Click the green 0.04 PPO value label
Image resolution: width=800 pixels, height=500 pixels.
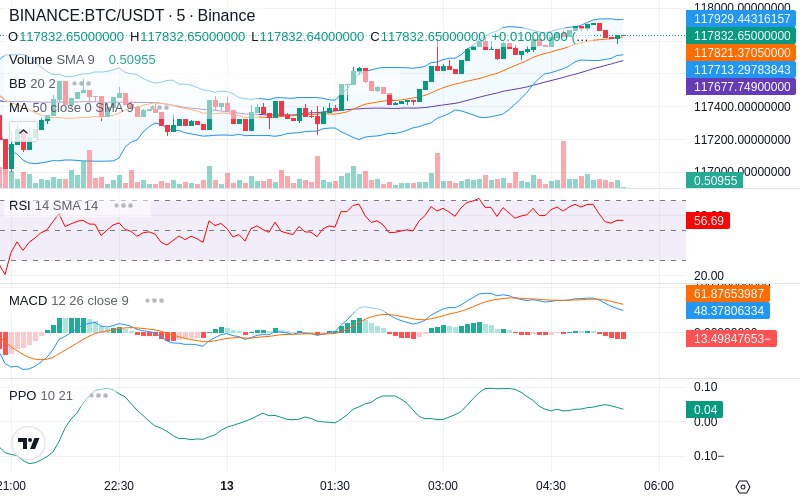tap(705, 410)
